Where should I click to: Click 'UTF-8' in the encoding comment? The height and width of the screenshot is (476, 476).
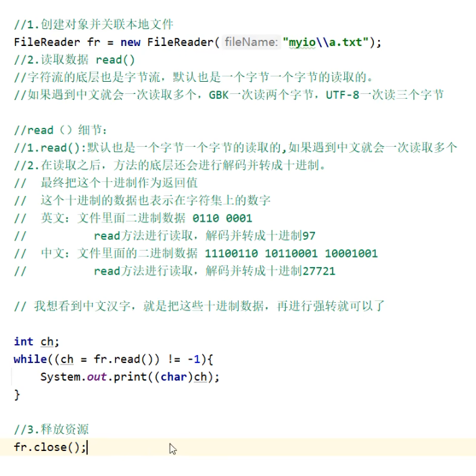point(342,95)
